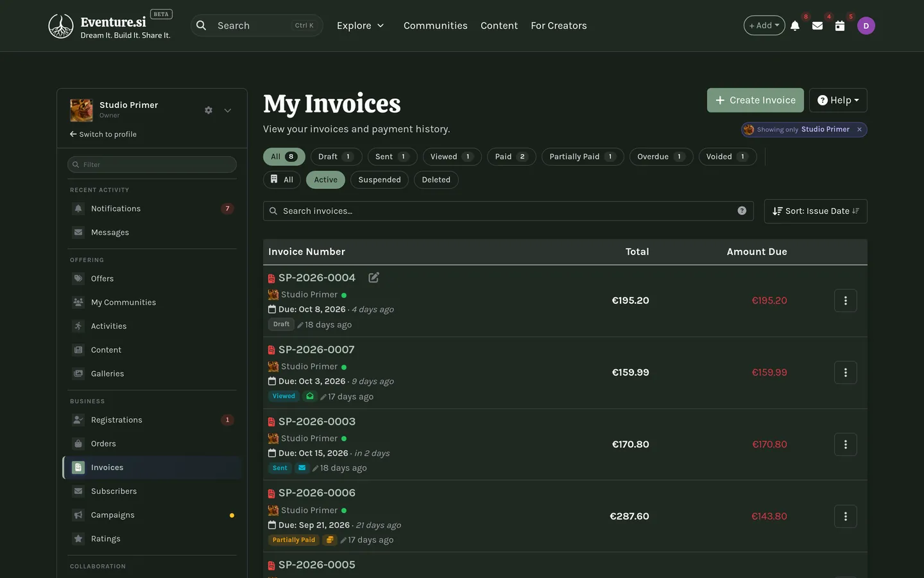The height and width of the screenshot is (578, 924).
Task: Click the Studio Primer profile thumbnail
Action: point(81,110)
